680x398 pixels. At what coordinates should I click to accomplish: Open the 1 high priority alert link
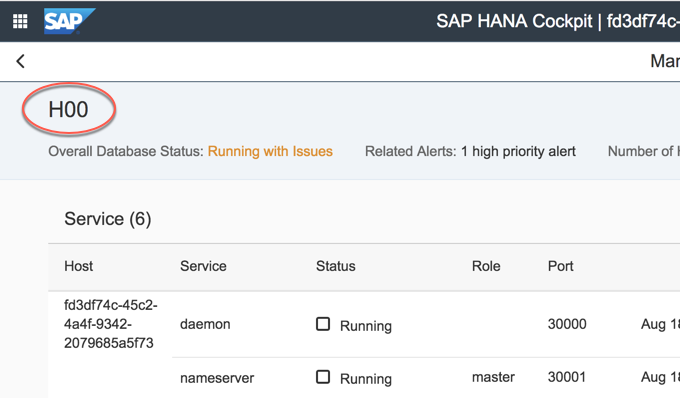coord(518,151)
